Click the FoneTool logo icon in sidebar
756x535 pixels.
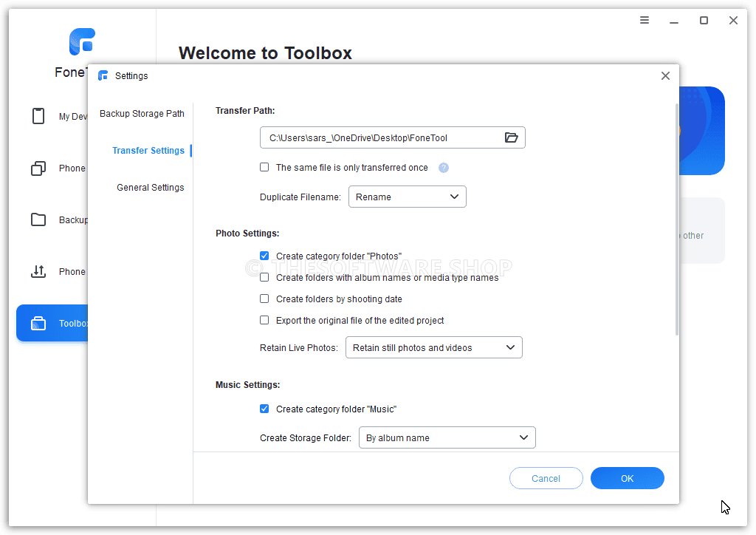(82, 41)
